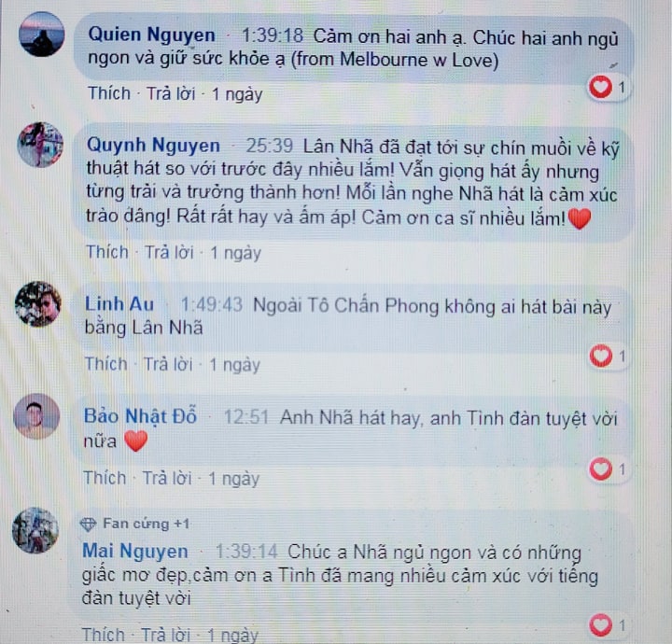Screen dimensions: 672x644
Task: Open Quynh Nguyen's profile picture
Action: coord(40,145)
